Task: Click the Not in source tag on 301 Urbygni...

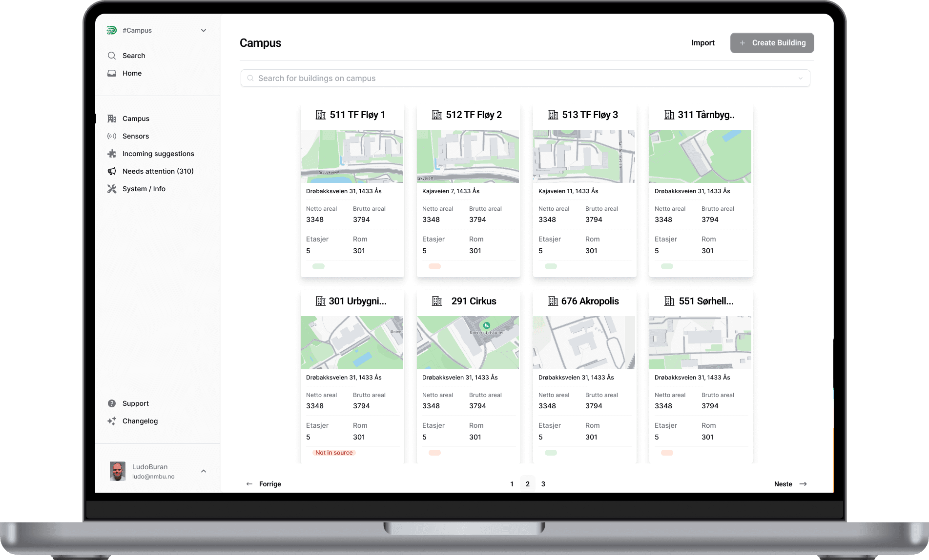Action: (x=334, y=453)
